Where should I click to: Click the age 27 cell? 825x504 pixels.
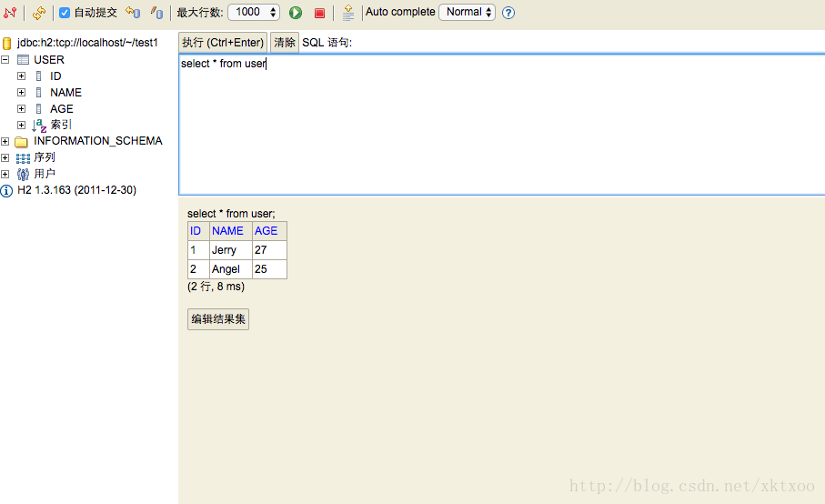269,250
